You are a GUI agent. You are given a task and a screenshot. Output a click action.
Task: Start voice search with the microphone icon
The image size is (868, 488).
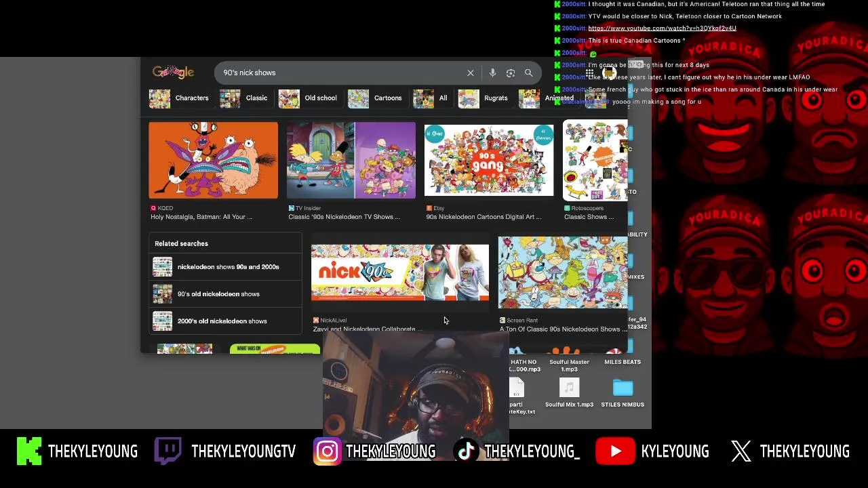pos(492,73)
